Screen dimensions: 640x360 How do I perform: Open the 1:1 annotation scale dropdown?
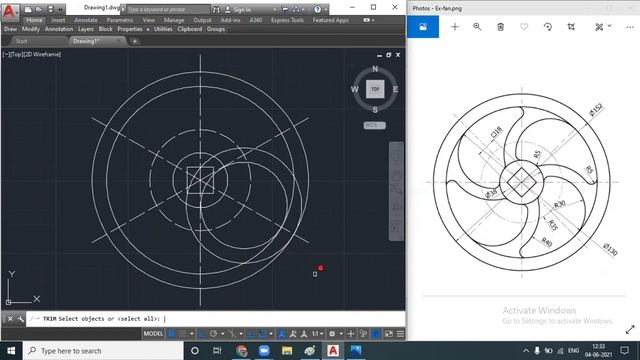pyautogui.click(x=318, y=334)
